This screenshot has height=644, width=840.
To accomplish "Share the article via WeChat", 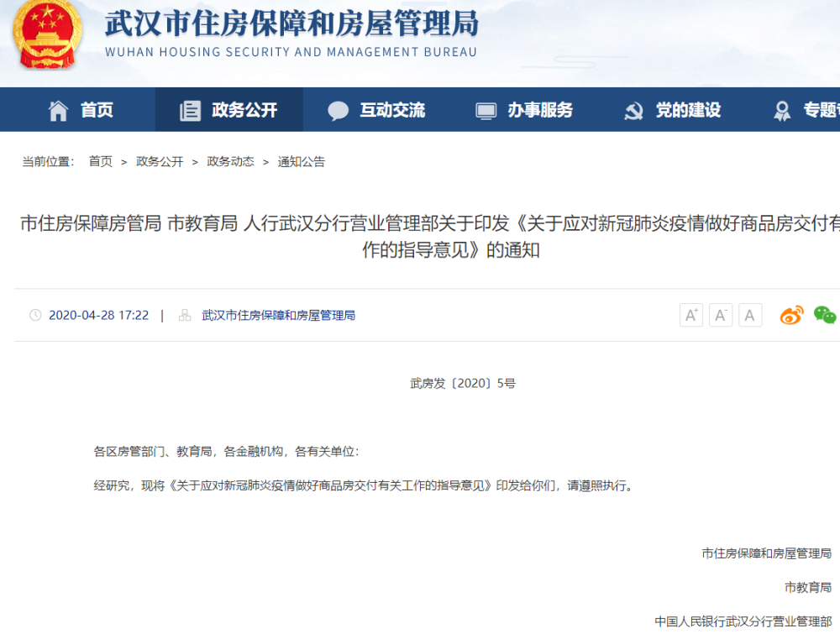I will [x=824, y=314].
